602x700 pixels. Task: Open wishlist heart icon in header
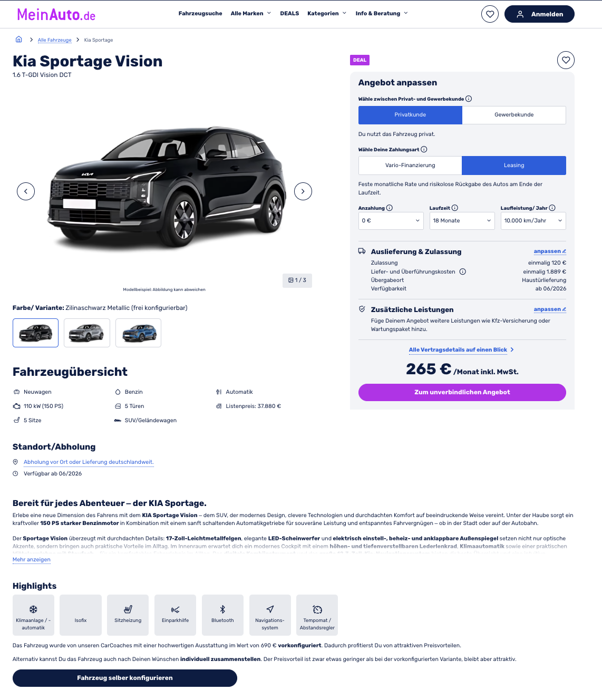click(490, 14)
